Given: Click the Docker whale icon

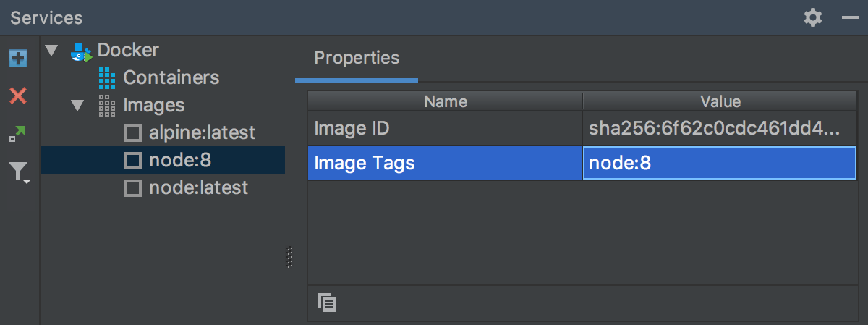Looking at the screenshot, I should click(x=81, y=51).
